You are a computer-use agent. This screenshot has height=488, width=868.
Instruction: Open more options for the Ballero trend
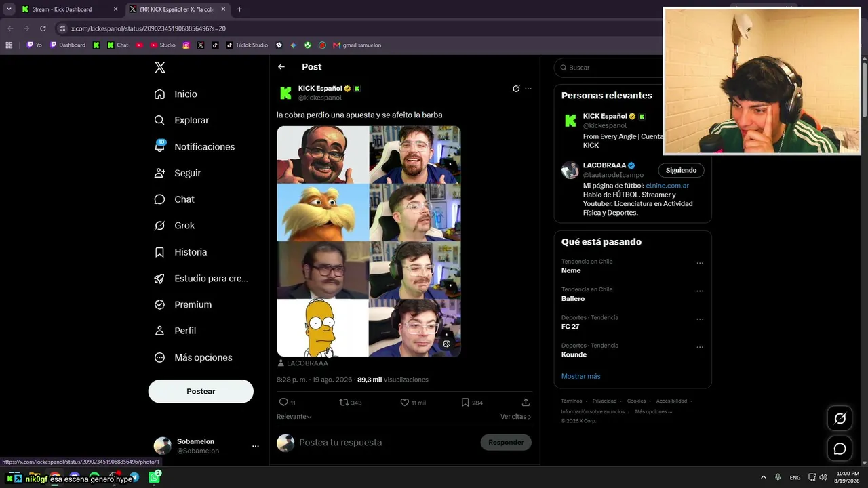700,291
